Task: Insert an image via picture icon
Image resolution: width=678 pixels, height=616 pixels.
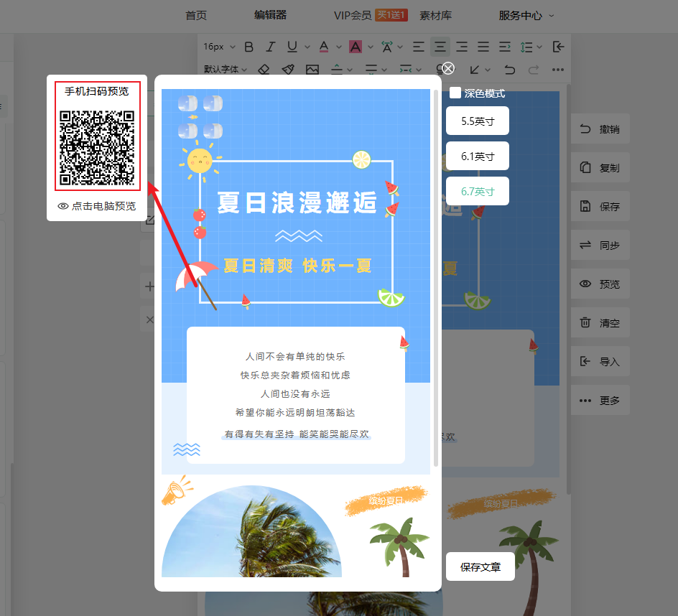Action: [312, 70]
